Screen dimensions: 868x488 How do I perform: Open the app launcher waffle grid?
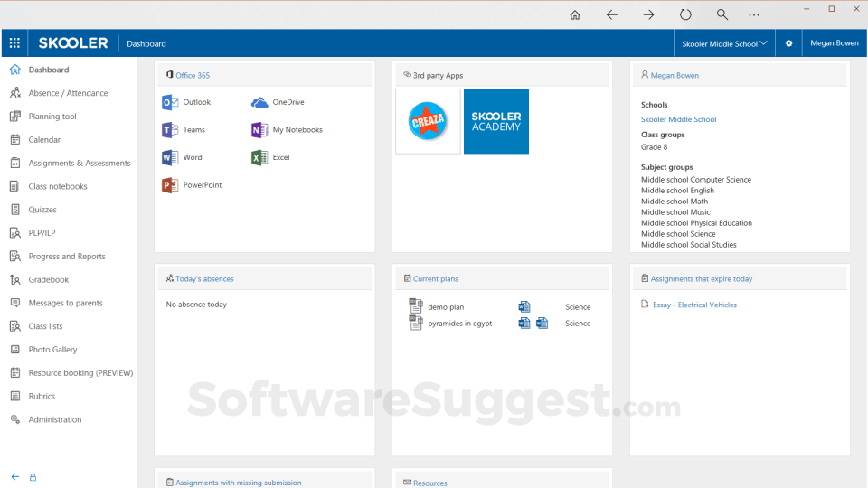click(15, 43)
